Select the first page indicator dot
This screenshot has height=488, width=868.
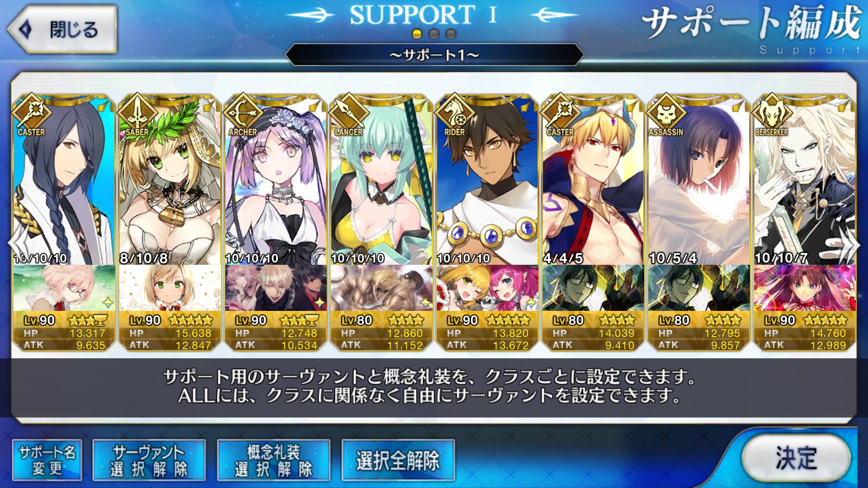coord(417,34)
